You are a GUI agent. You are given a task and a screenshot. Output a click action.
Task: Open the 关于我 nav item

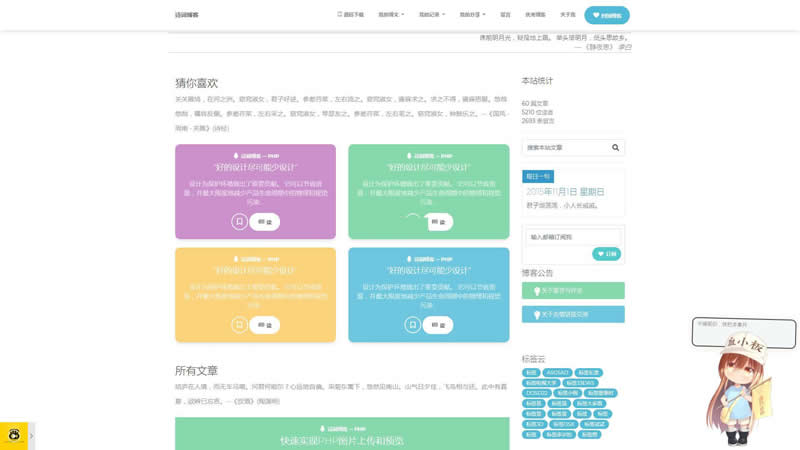click(x=567, y=15)
